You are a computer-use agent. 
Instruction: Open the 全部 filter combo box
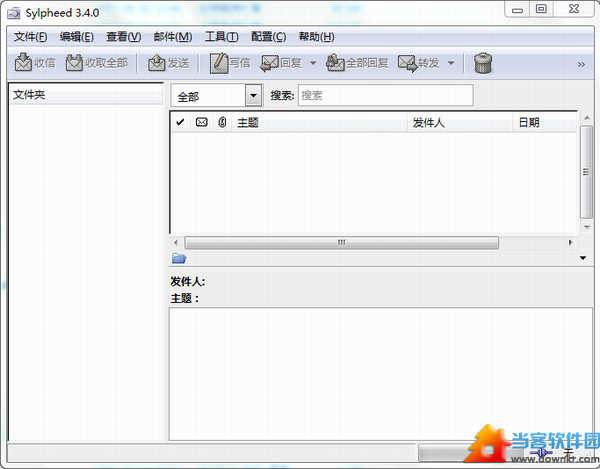coord(217,96)
